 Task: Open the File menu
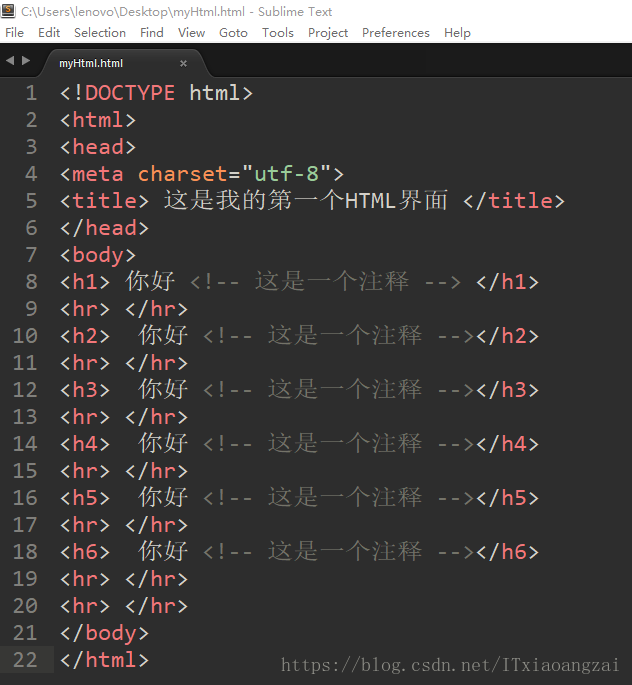(14, 33)
